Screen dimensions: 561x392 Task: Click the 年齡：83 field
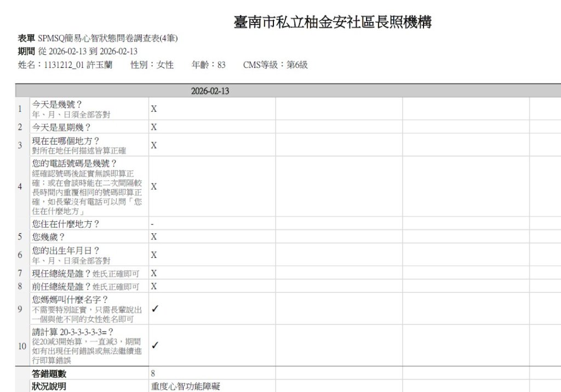tap(208, 65)
